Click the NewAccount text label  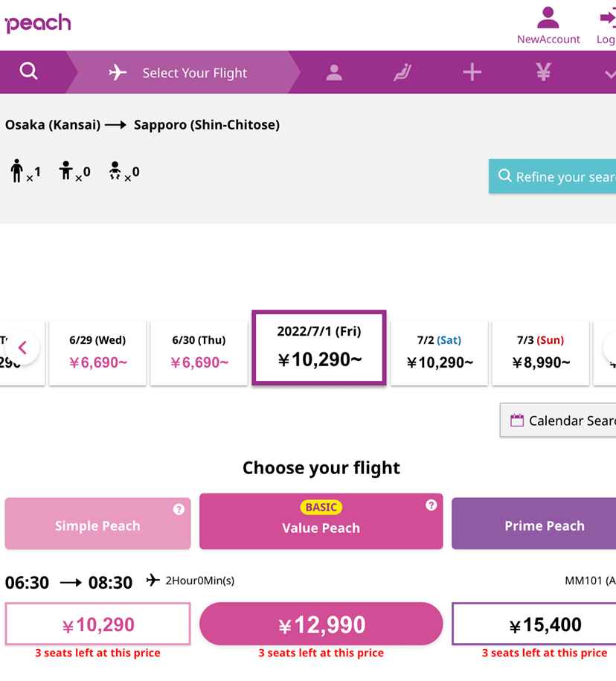[x=548, y=39]
